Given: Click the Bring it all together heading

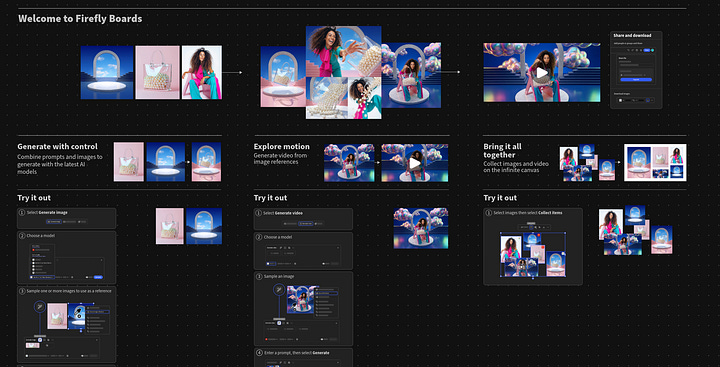Looking at the screenshot, I should (x=502, y=151).
